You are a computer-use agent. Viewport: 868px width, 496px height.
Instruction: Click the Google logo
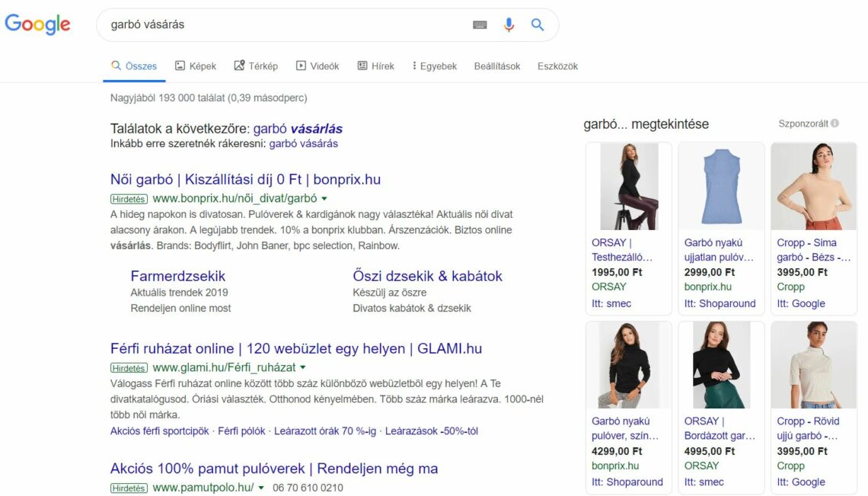pyautogui.click(x=37, y=24)
